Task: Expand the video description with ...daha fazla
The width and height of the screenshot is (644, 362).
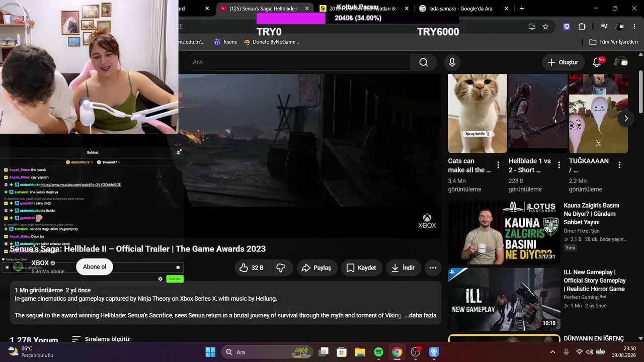Action: tap(420, 315)
